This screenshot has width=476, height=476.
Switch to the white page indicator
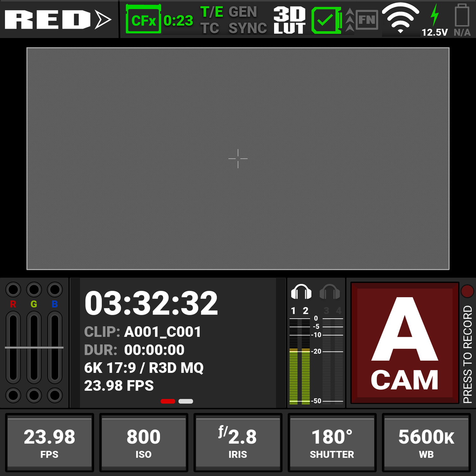[186, 401]
